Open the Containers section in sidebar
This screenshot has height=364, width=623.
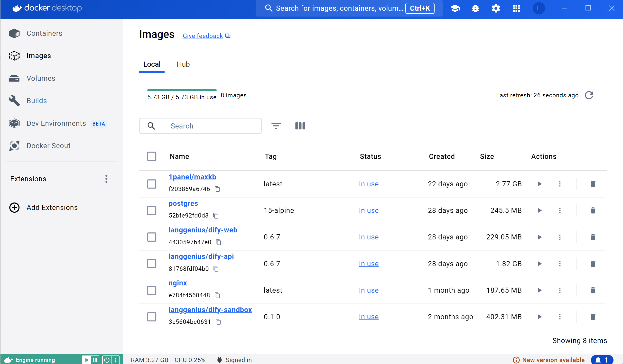coord(44,33)
